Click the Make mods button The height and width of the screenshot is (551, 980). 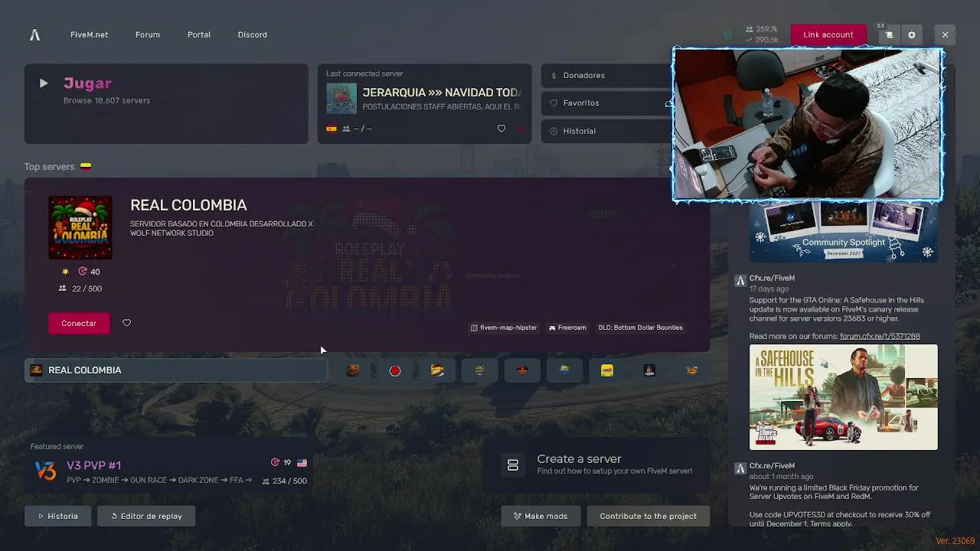(541, 516)
